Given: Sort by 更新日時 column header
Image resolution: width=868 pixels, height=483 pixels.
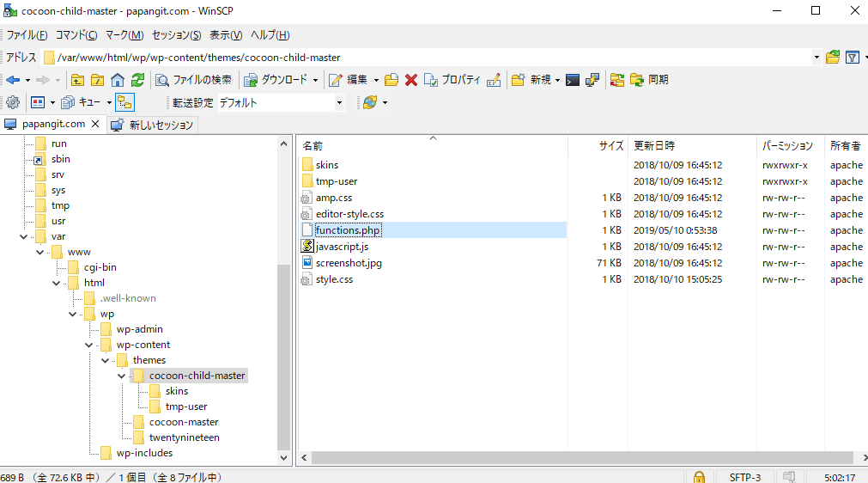Looking at the screenshot, I should 692,146.
